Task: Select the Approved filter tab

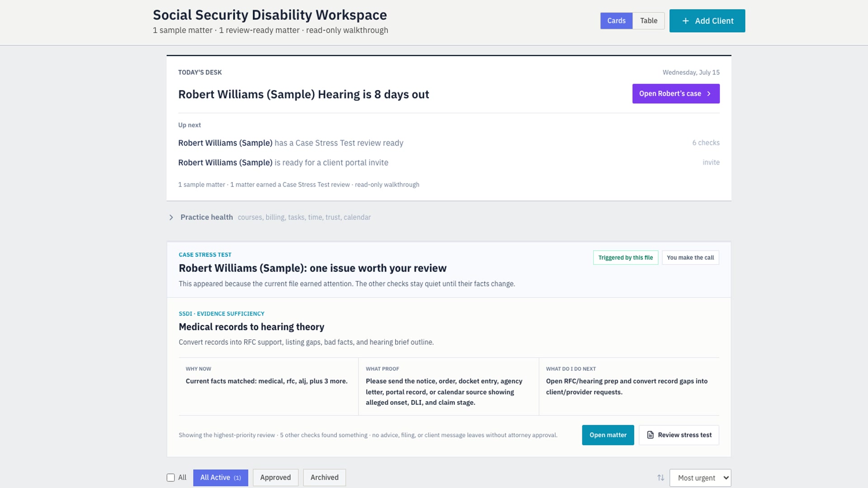Action: pos(275,478)
